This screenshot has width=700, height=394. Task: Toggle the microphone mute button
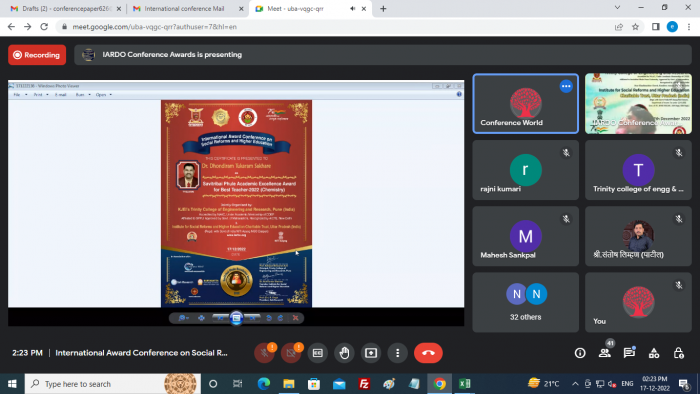pos(264,353)
